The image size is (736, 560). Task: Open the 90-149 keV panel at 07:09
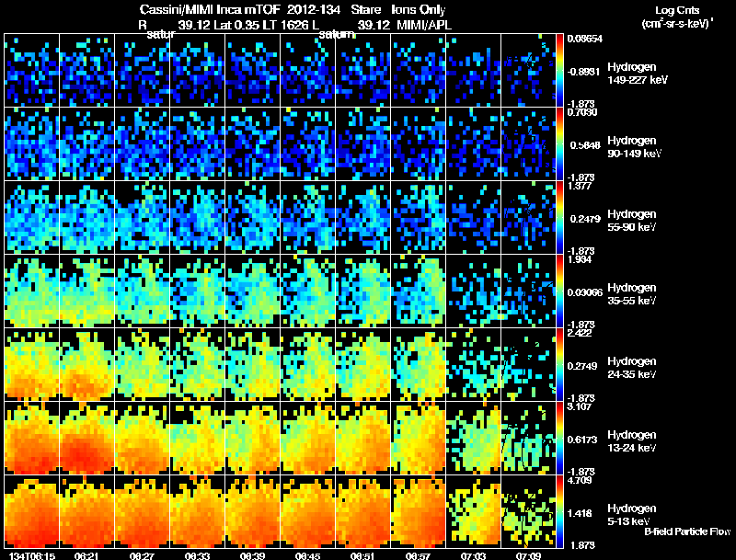pos(528,144)
